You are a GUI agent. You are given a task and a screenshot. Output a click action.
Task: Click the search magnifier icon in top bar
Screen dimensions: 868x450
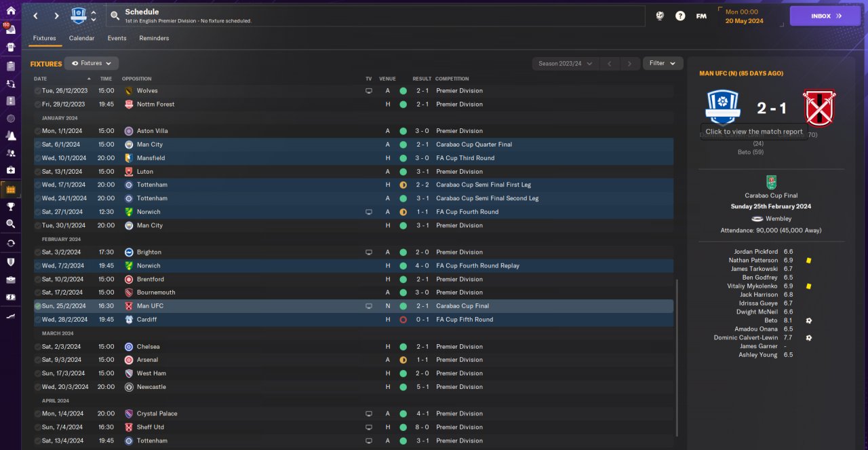(x=115, y=16)
